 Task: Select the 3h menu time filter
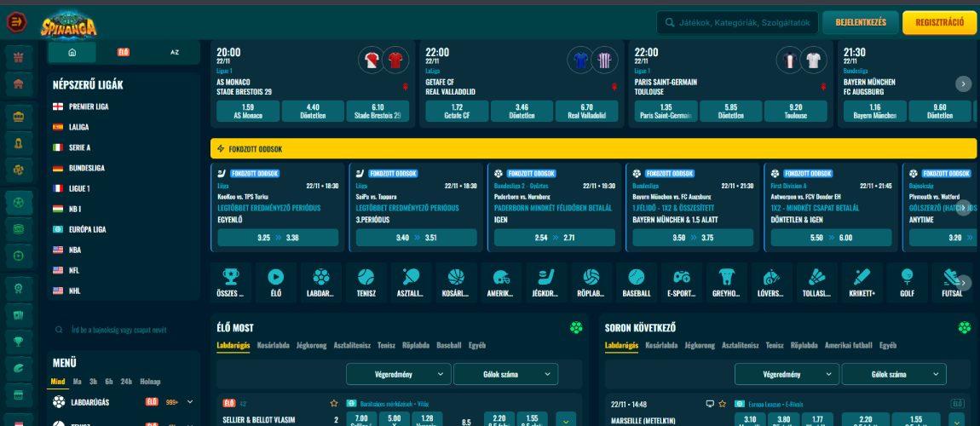click(93, 382)
